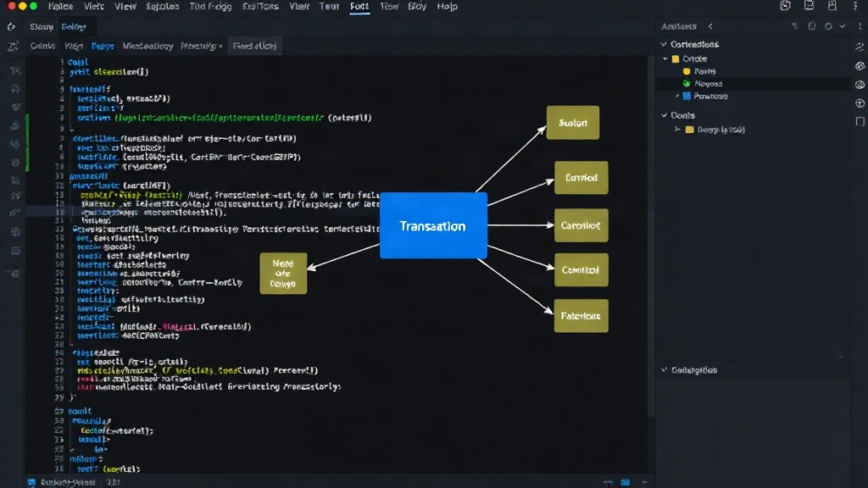Click the copy icon in the Anatoms panel header
Image resolution: width=868 pixels, height=488 pixels.
click(811, 26)
